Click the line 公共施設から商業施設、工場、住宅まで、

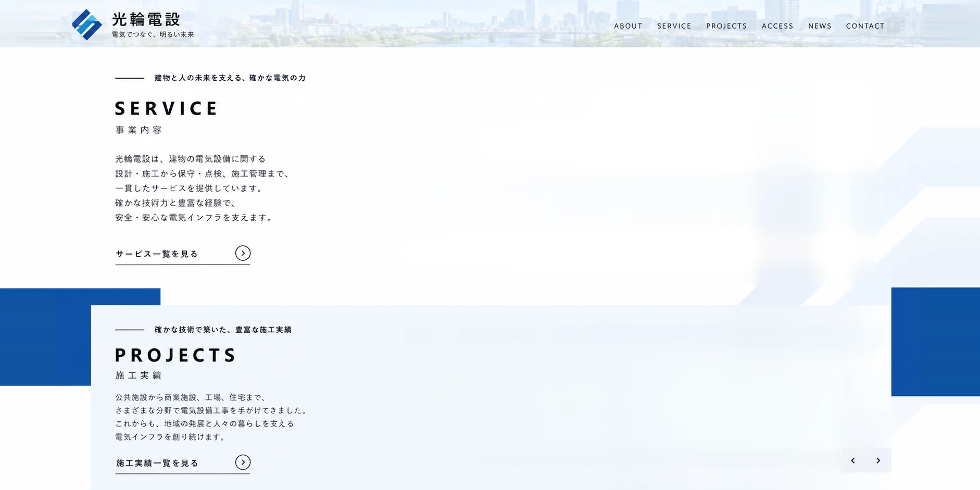click(x=192, y=397)
